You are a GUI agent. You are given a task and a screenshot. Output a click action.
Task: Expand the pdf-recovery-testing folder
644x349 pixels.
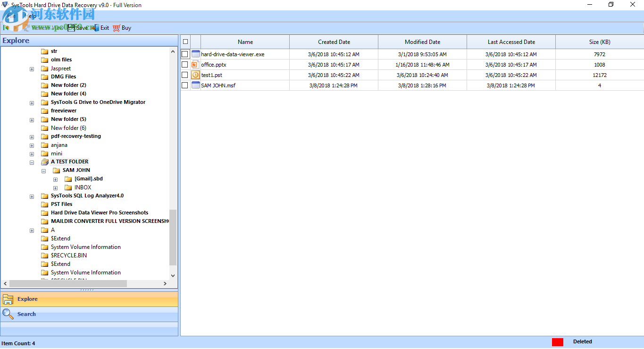[x=32, y=136]
